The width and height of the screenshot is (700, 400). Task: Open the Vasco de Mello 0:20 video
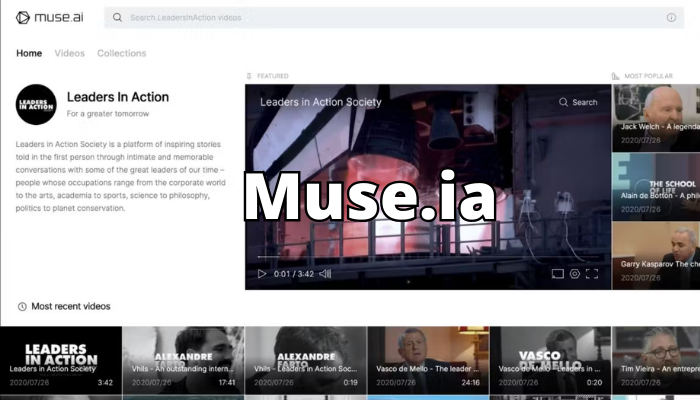click(x=550, y=360)
